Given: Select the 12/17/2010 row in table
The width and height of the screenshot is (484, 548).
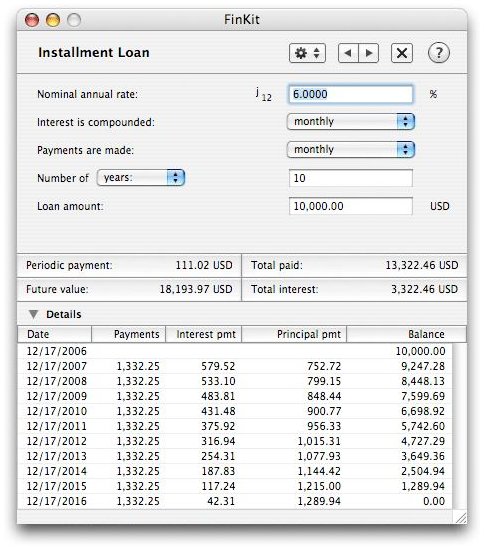Looking at the screenshot, I should pyautogui.click(x=235, y=411).
